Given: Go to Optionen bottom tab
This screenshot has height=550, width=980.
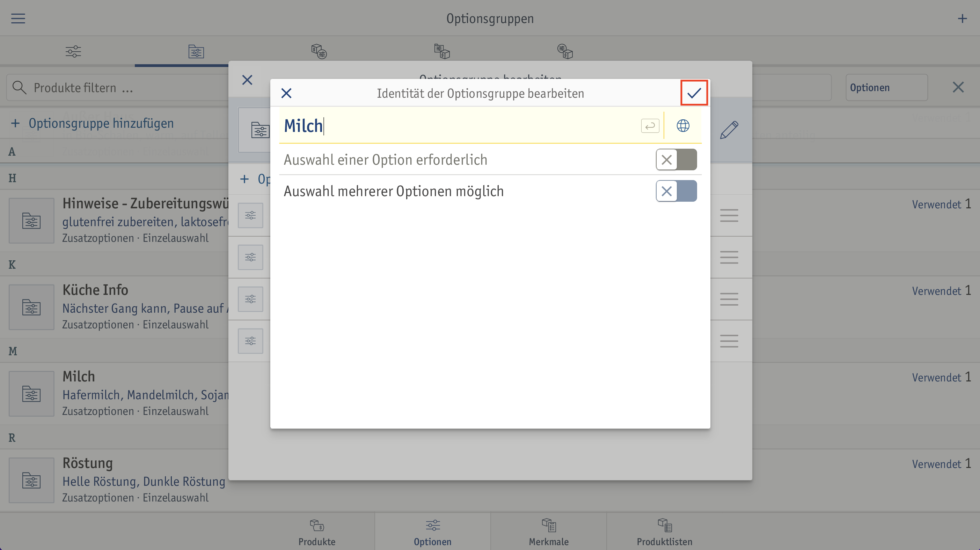Looking at the screenshot, I should click(x=433, y=532).
